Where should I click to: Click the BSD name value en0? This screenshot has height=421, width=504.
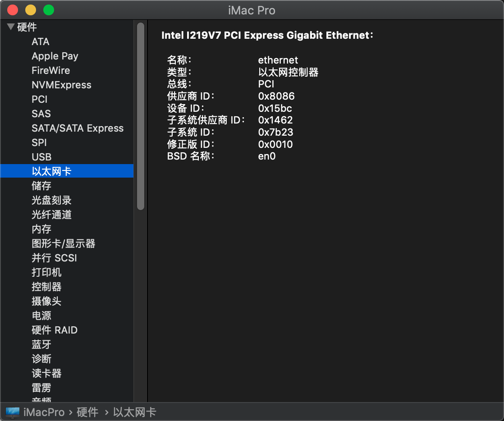coord(267,156)
